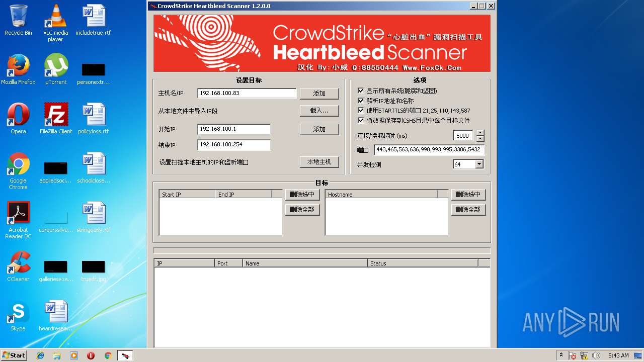Image resolution: width=644 pixels, height=362 pixels.
Task: Select the truedr.jpg desktop file
Action: (x=94, y=270)
